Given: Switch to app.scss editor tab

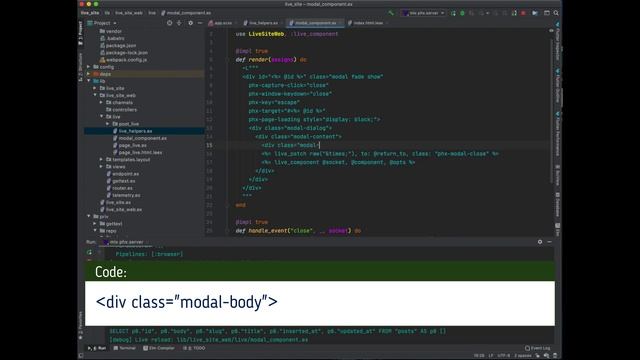Looking at the screenshot, I should pos(222,23).
